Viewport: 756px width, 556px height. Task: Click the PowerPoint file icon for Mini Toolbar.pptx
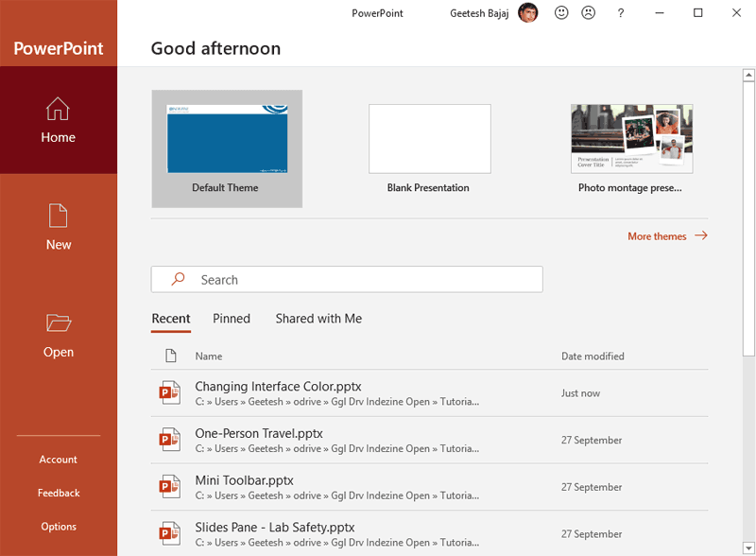coord(170,487)
